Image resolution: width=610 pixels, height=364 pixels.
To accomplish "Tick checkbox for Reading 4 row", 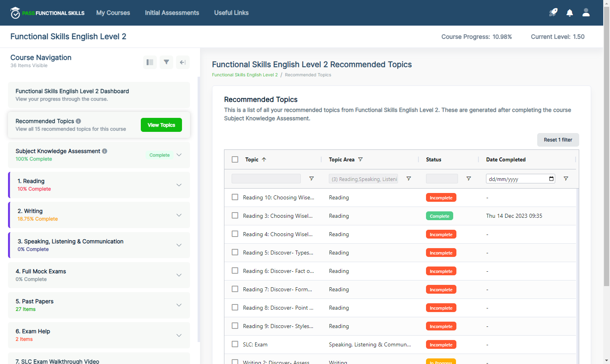I will click(235, 234).
